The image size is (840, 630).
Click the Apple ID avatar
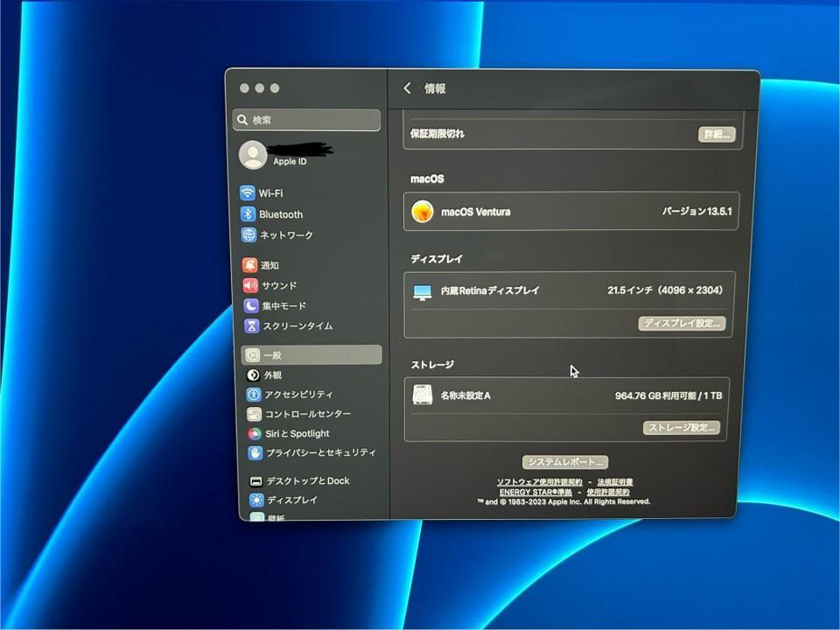(x=253, y=155)
